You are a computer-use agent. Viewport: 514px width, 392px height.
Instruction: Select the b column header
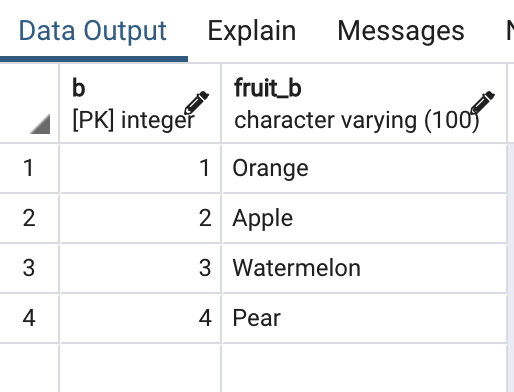click(x=140, y=103)
